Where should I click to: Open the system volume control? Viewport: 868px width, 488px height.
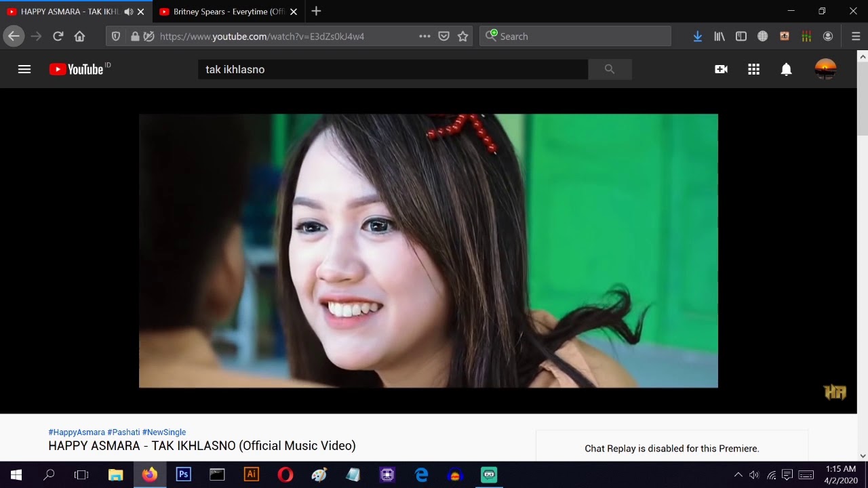(754, 475)
